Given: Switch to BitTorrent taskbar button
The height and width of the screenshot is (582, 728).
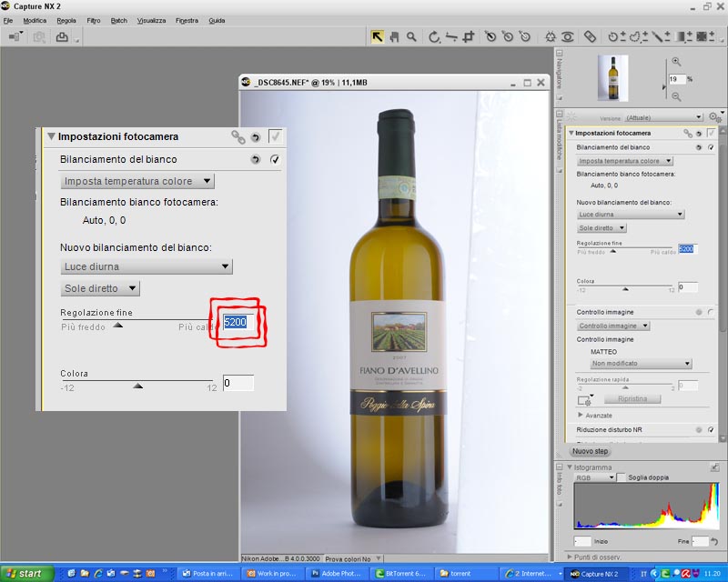Looking at the screenshot, I should pos(403,574).
